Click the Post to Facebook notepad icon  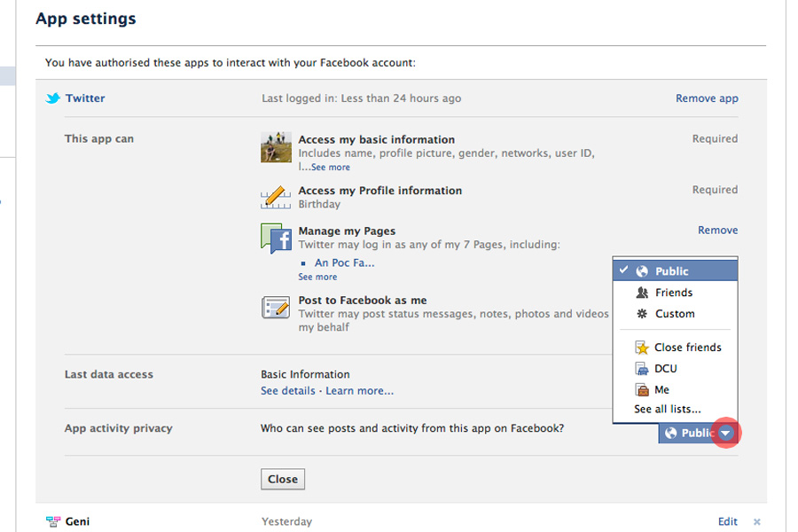point(276,308)
